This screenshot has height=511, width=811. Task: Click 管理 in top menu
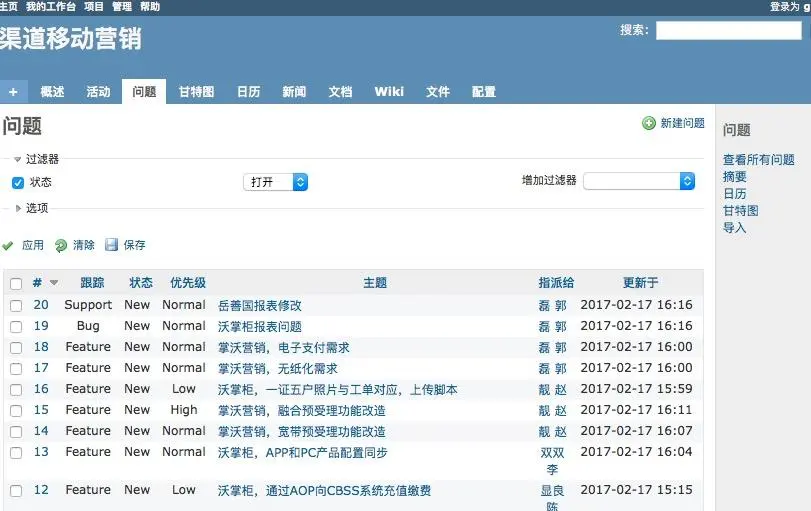(x=122, y=7)
